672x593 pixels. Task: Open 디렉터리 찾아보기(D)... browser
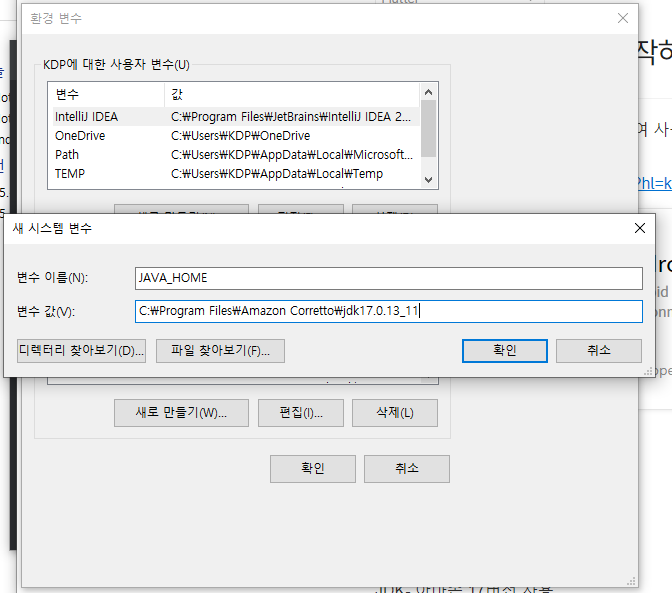tap(81, 351)
